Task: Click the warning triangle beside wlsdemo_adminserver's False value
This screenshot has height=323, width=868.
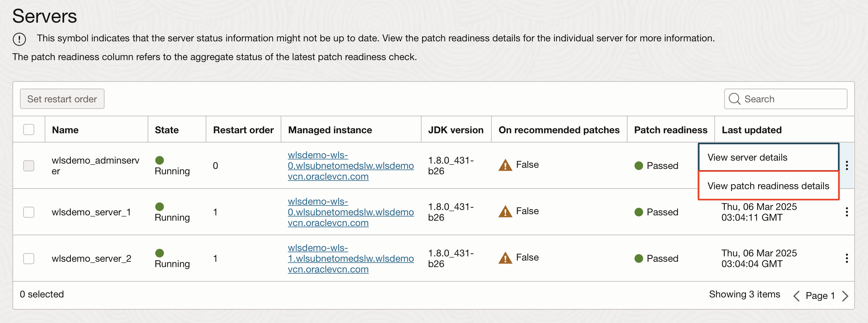Action: point(505,165)
